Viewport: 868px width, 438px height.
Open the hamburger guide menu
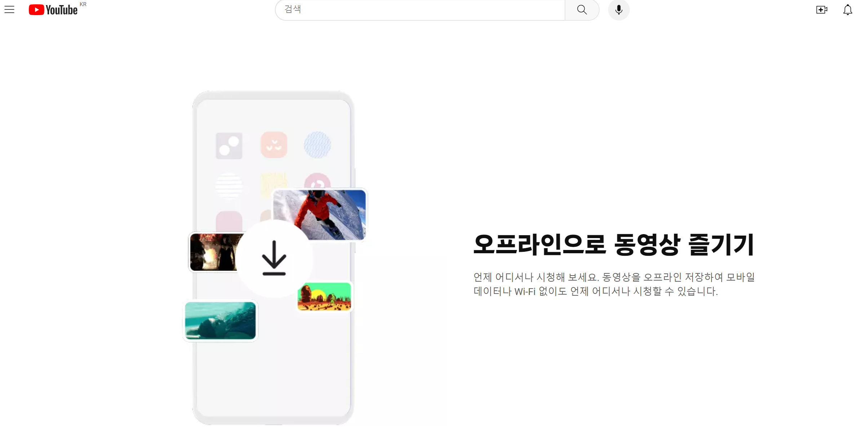click(x=10, y=10)
